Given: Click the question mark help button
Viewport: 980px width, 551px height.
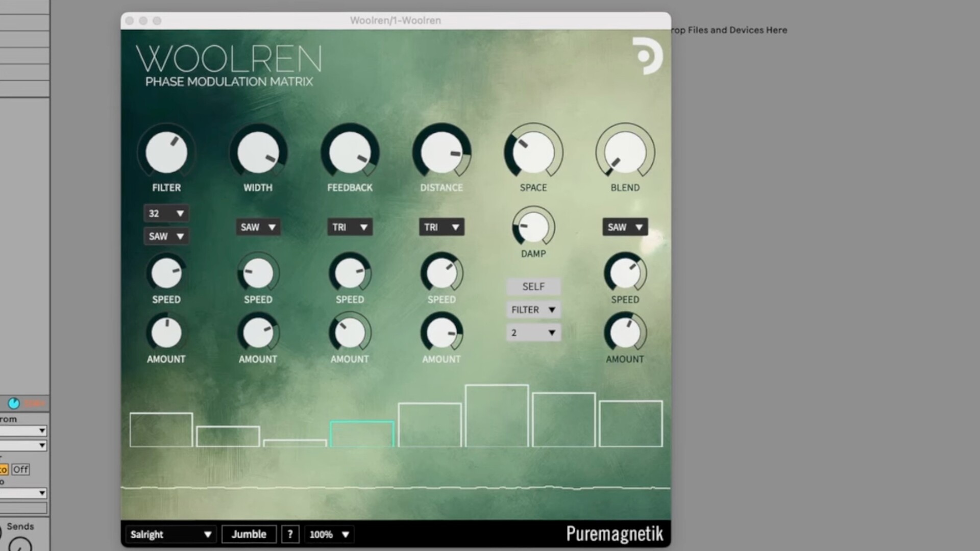Looking at the screenshot, I should click(290, 534).
